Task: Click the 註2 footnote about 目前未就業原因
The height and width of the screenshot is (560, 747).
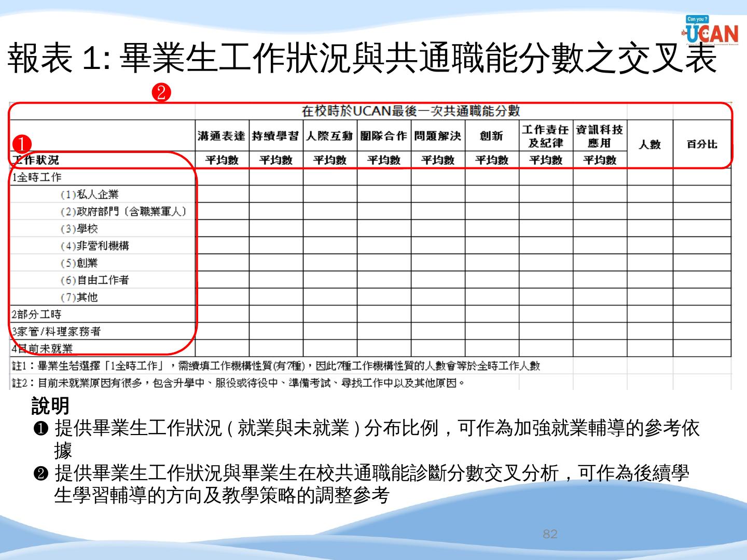Action: pyautogui.click(x=238, y=383)
